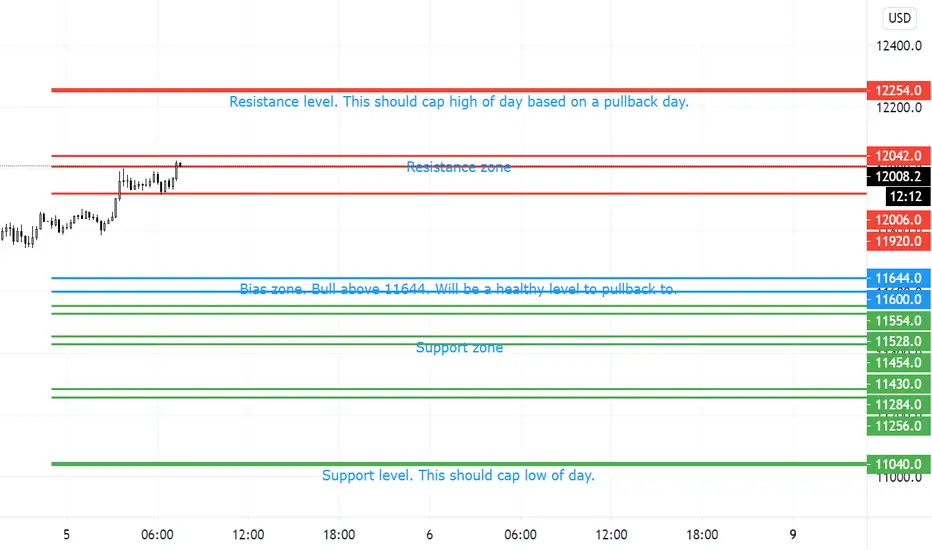The height and width of the screenshot is (550, 932).
Task: Click the current price 12008.2 label
Action: 898,177
